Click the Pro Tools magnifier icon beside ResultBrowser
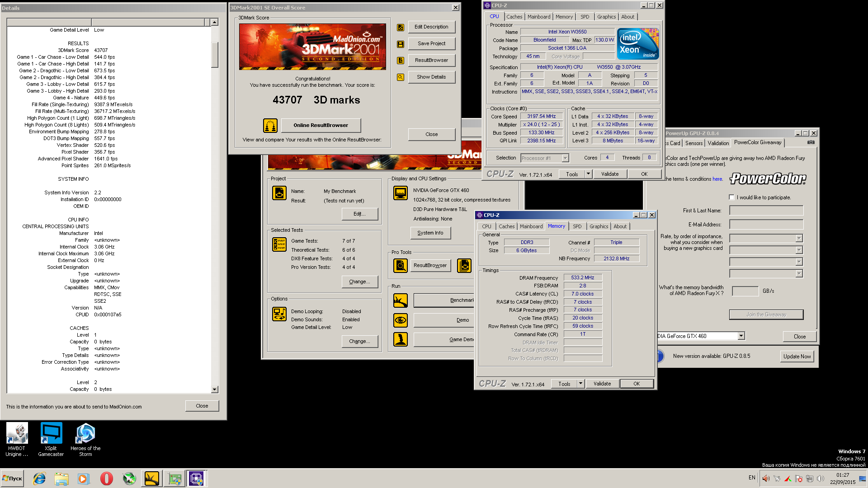The height and width of the screenshot is (488, 868). [401, 266]
